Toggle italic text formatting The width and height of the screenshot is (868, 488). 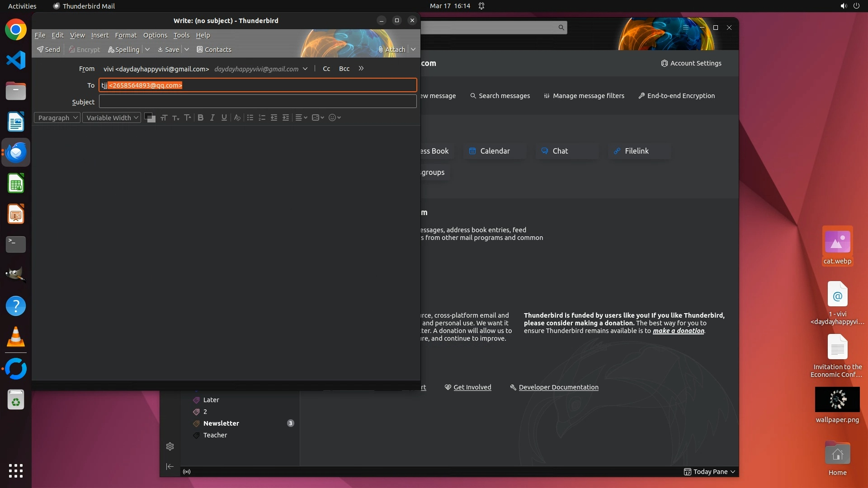pos(212,117)
